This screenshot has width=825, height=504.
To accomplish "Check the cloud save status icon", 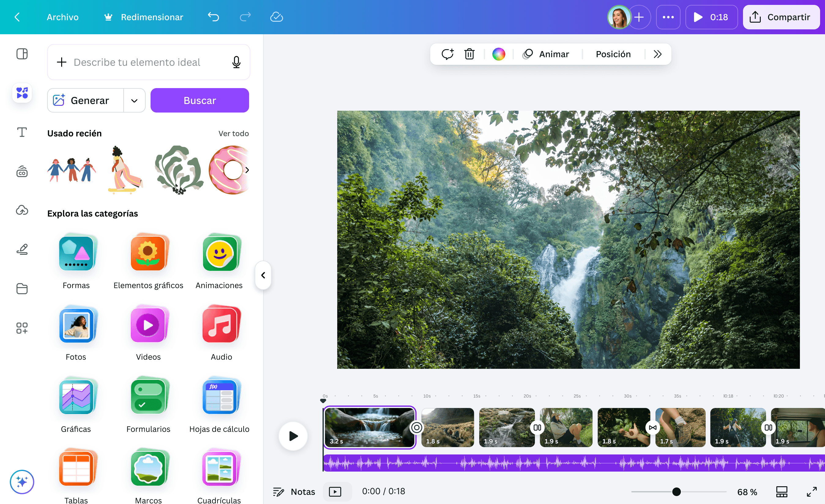I will (x=277, y=17).
